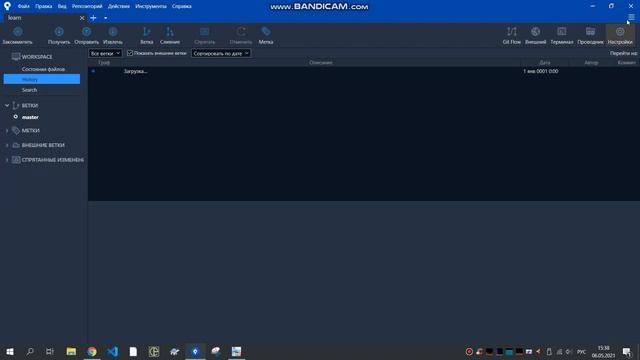The width and height of the screenshot is (640, 360).
Task: Click the РУС language indicator
Action: coord(581,352)
